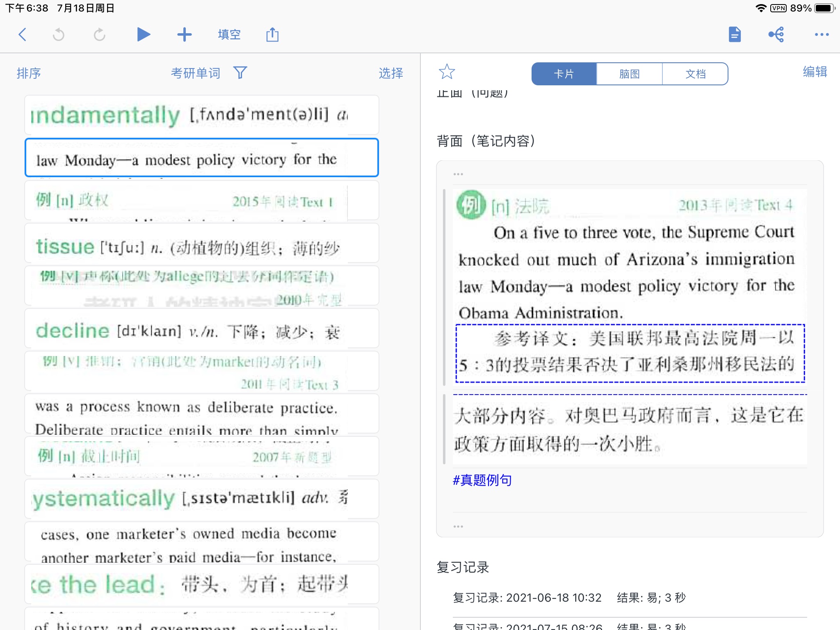Tap review record 2021-06-18 10:32

[x=630, y=598]
